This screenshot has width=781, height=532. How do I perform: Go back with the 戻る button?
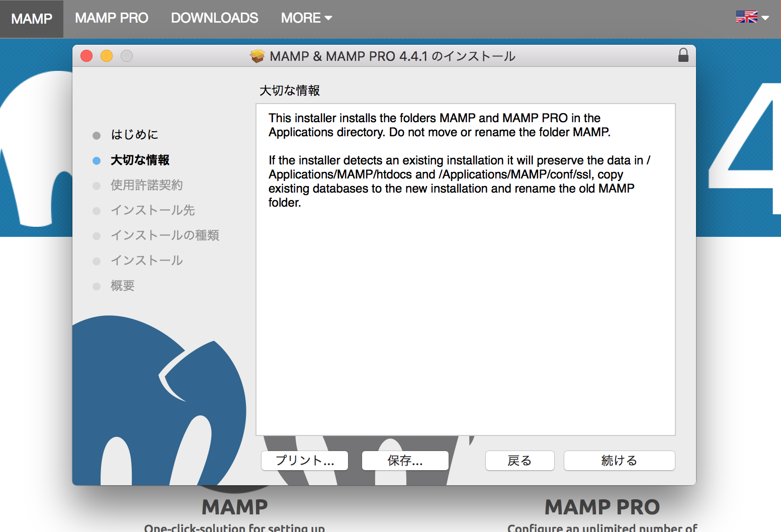tap(520, 461)
